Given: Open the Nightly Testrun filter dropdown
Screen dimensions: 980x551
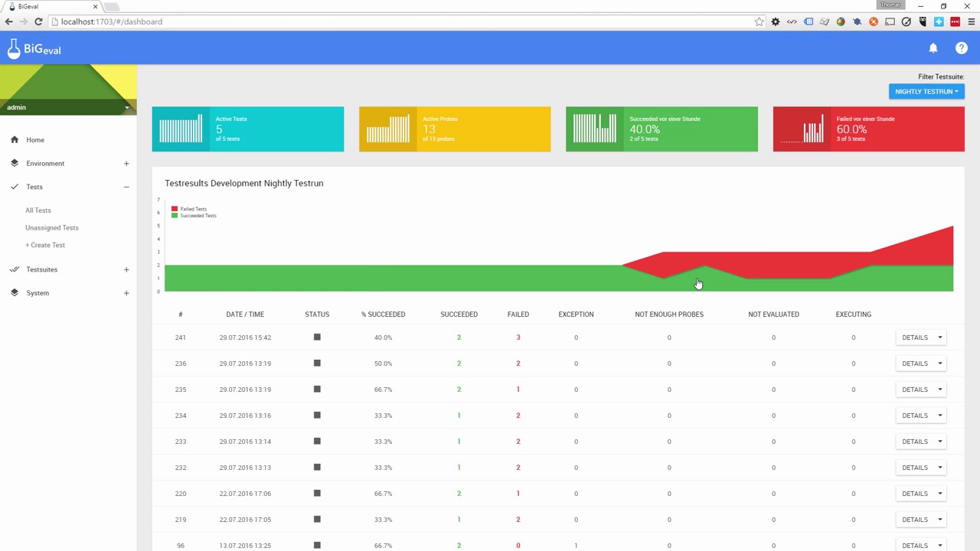Looking at the screenshot, I should (926, 91).
